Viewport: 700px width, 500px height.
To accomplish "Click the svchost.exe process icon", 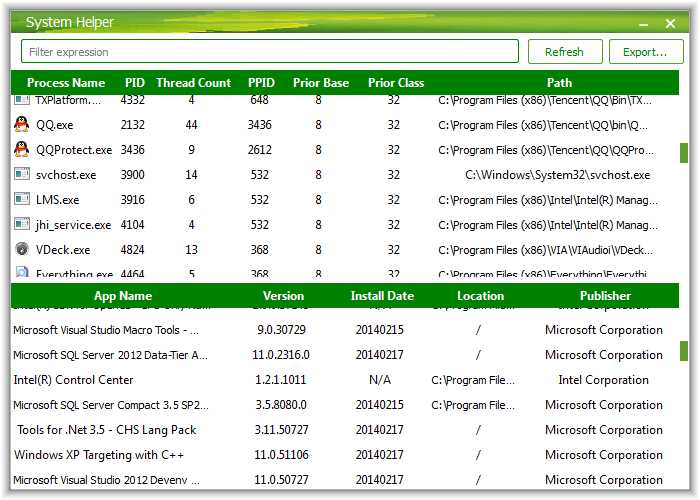I will pos(22,174).
